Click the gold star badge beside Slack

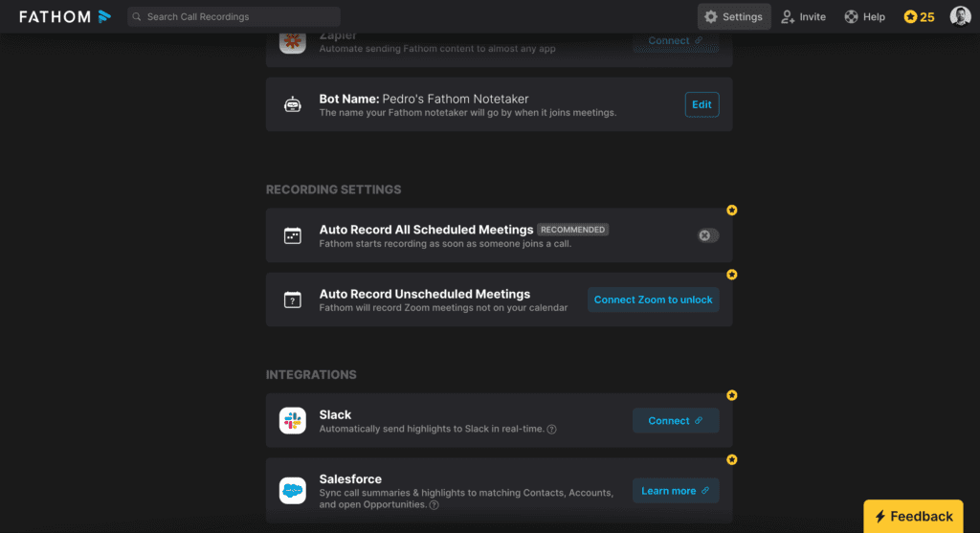(732, 395)
